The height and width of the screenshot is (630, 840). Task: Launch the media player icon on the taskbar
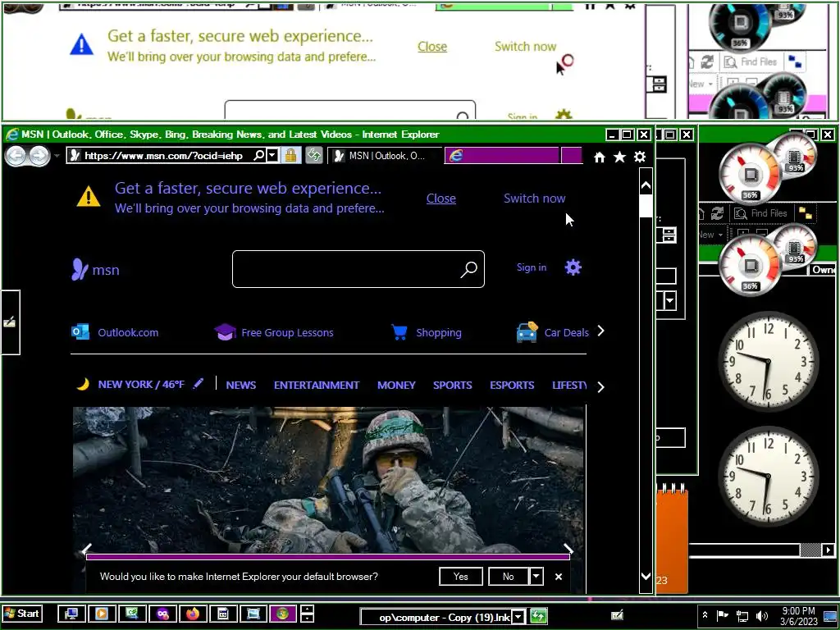101,614
